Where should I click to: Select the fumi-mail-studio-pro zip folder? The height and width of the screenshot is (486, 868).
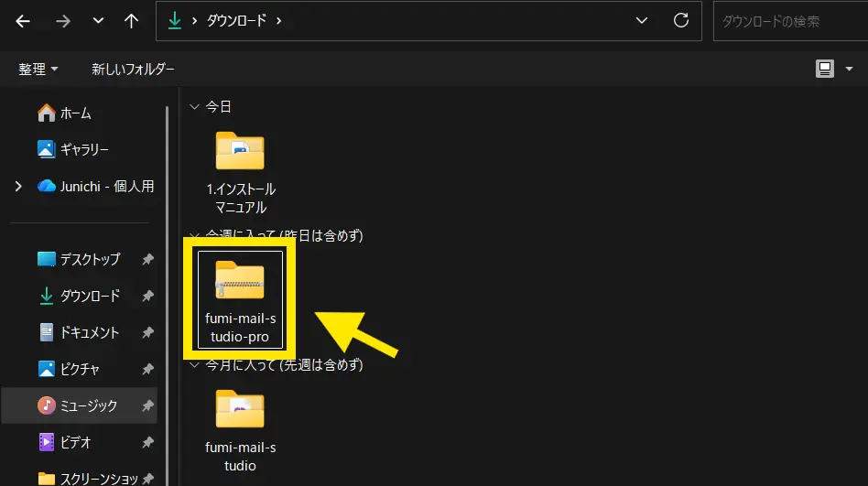[x=240, y=298]
